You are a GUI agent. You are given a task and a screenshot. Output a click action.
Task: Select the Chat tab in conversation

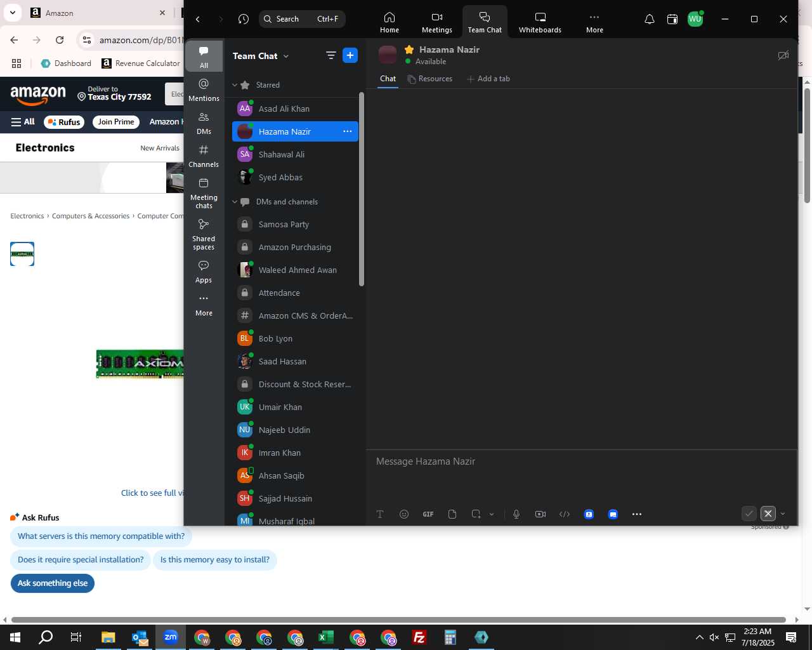pyautogui.click(x=388, y=79)
